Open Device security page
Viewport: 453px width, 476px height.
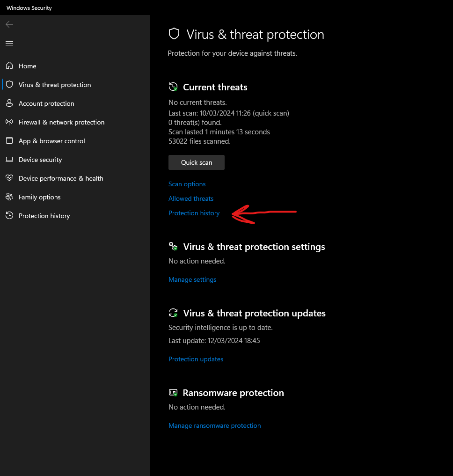75,160
